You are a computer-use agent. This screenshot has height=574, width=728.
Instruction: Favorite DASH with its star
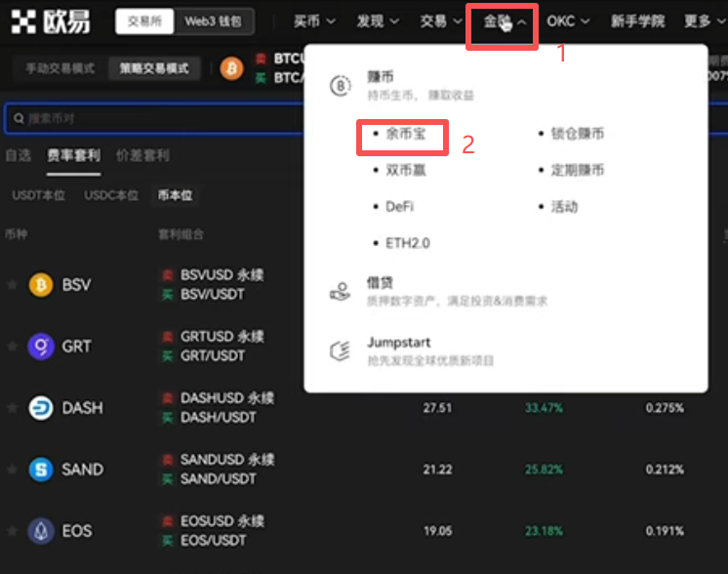click(12, 408)
